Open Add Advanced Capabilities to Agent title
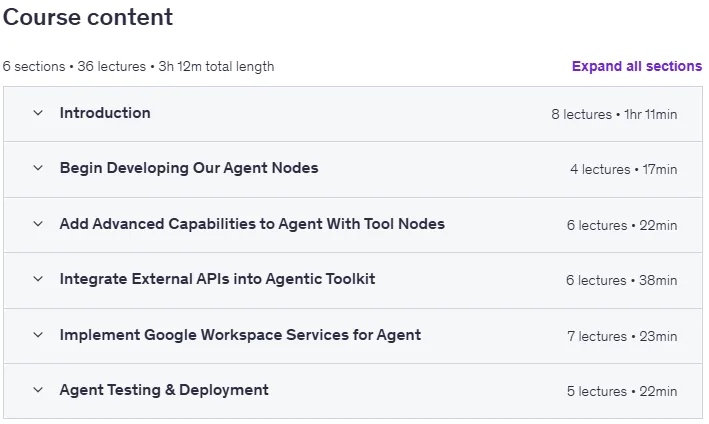Screen dimensions: 709x424 point(252,224)
